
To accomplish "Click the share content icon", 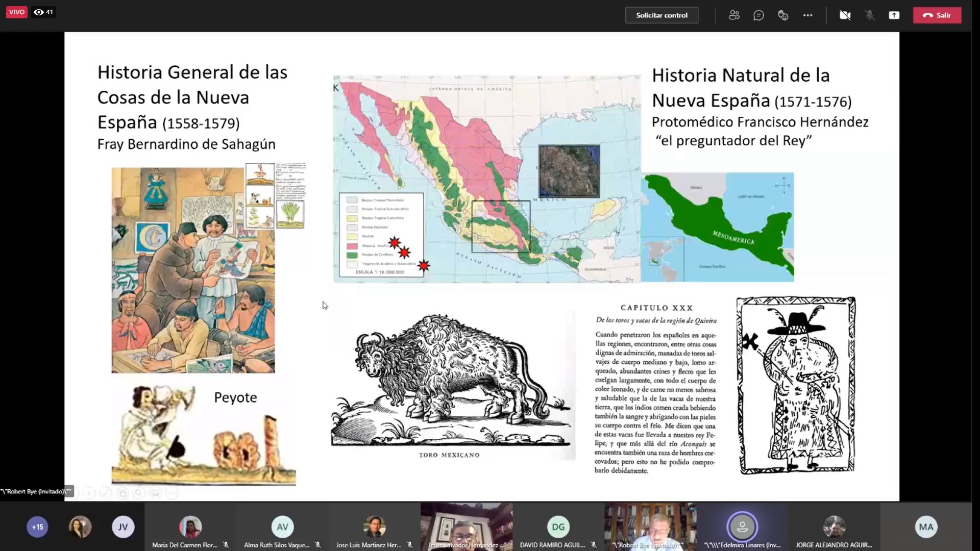I will tap(894, 15).
